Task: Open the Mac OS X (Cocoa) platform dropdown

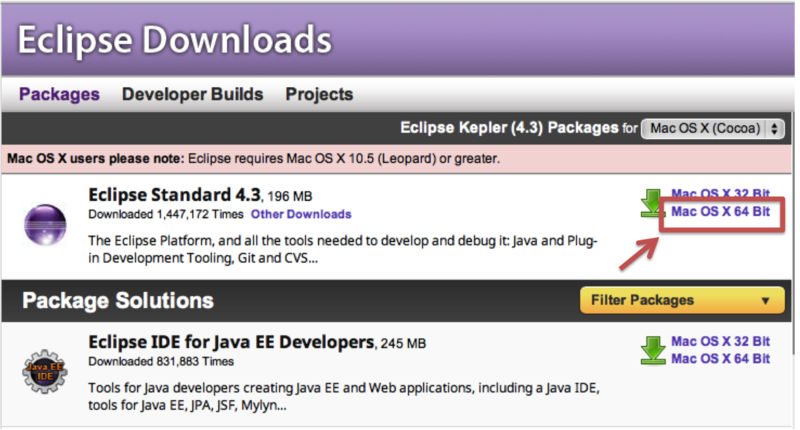Action: click(x=713, y=128)
